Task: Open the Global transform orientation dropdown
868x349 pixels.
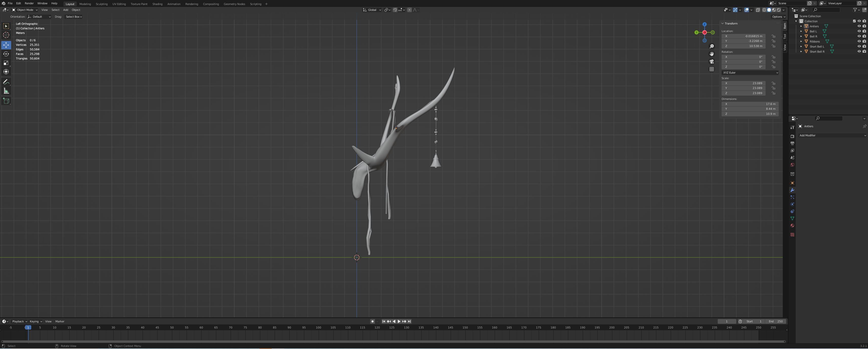Action: pyautogui.click(x=372, y=10)
